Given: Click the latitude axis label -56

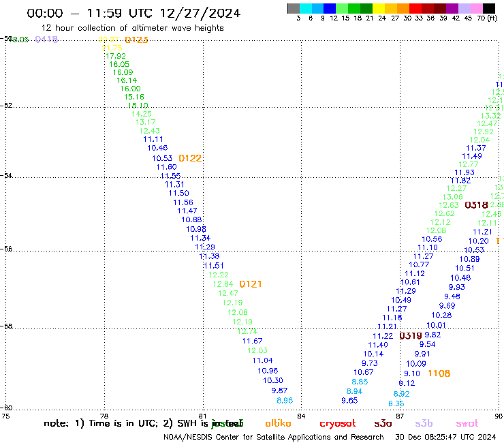Looking at the screenshot, I should pos(6,249).
